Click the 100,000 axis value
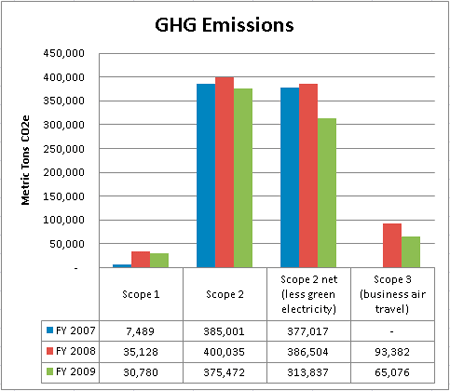 click(x=64, y=220)
